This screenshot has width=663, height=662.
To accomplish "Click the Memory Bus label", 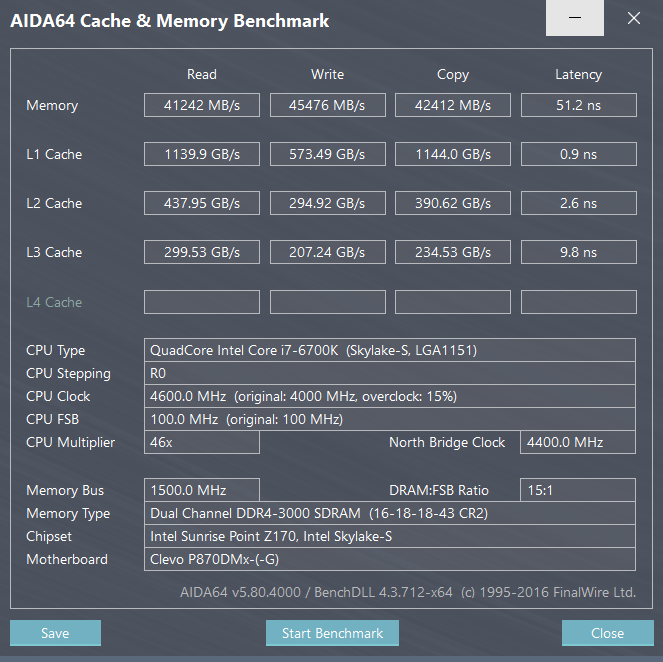I will point(65,490).
